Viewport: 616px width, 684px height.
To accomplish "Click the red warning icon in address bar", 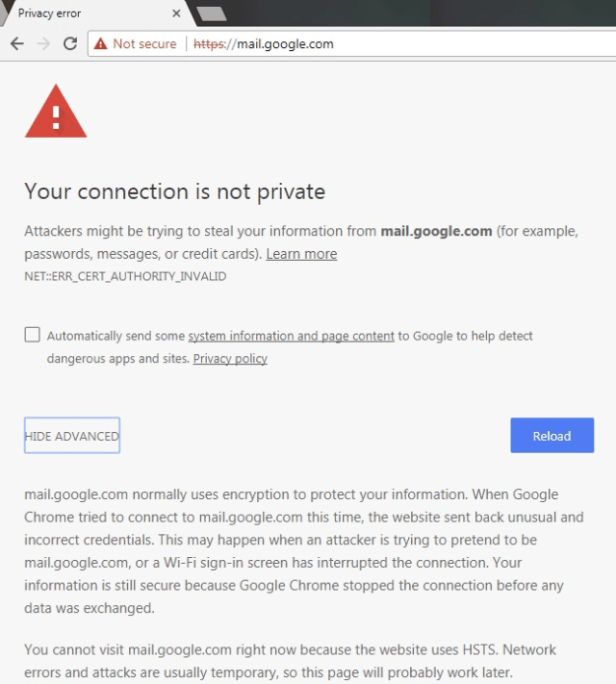I will [x=100, y=43].
